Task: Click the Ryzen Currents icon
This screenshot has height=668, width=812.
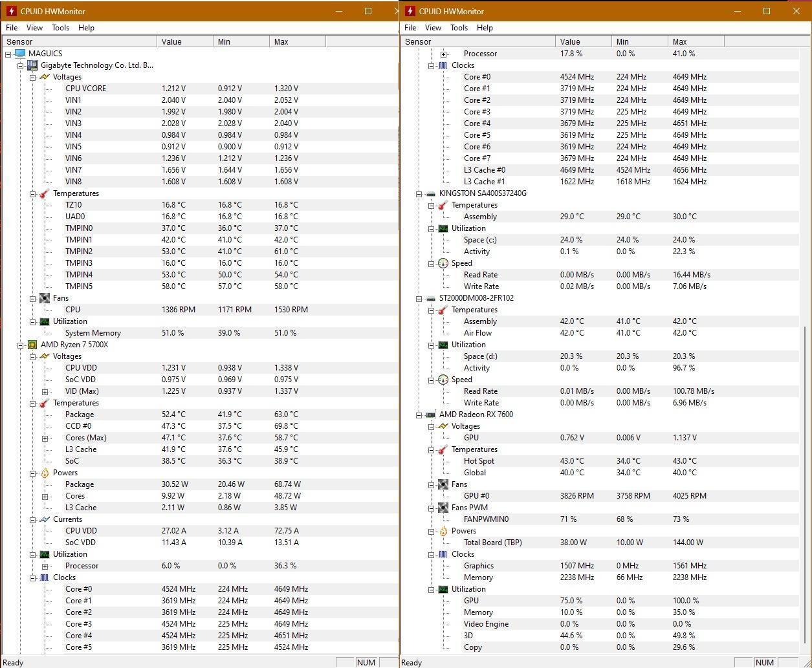Action: click(44, 519)
